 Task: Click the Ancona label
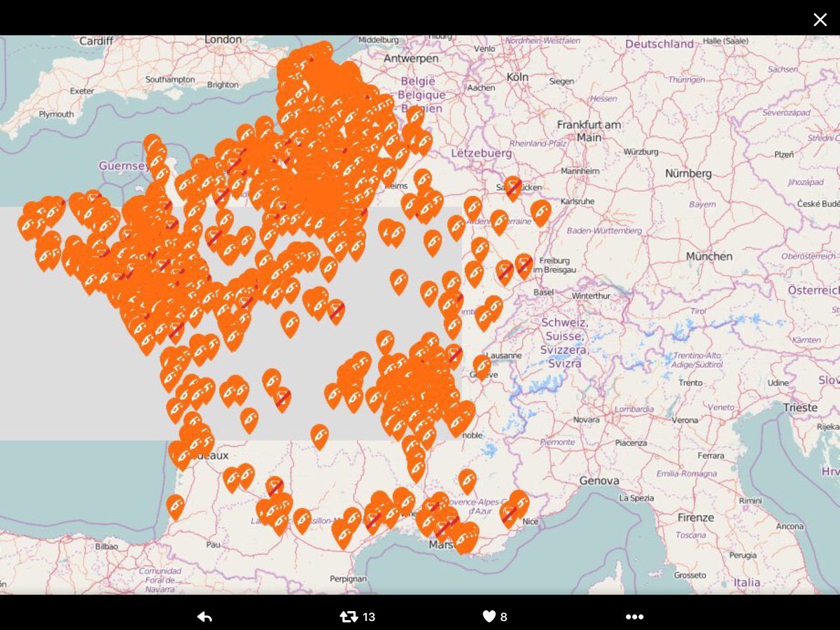pos(790,526)
